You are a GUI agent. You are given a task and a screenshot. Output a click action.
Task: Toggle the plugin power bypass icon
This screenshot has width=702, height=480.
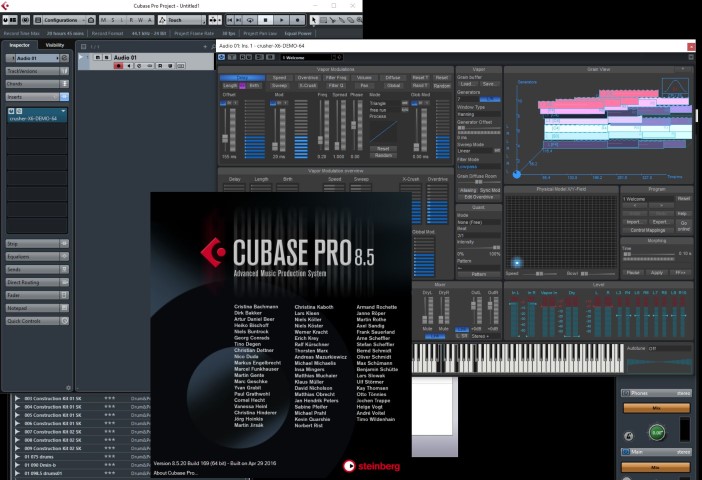point(222,57)
